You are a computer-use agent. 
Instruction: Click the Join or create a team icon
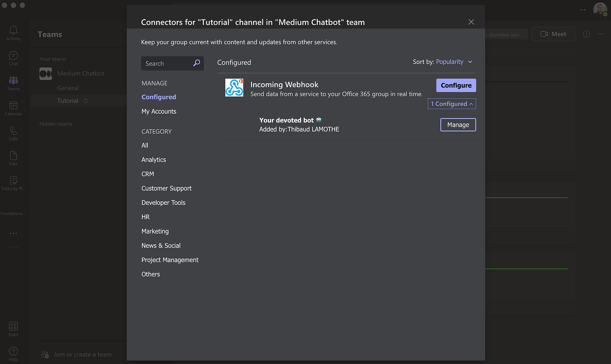click(x=45, y=354)
